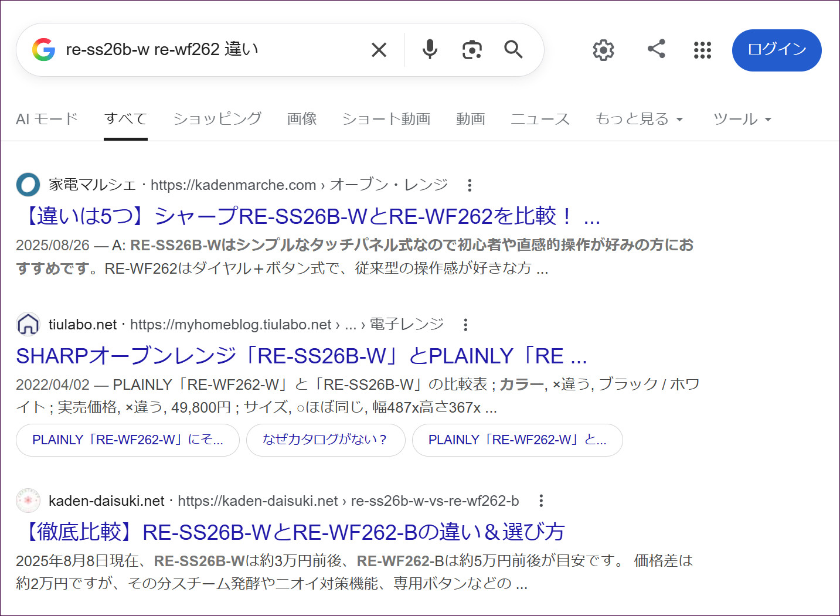Click 家電マルシェ site favicon
840x616 pixels.
(x=28, y=185)
